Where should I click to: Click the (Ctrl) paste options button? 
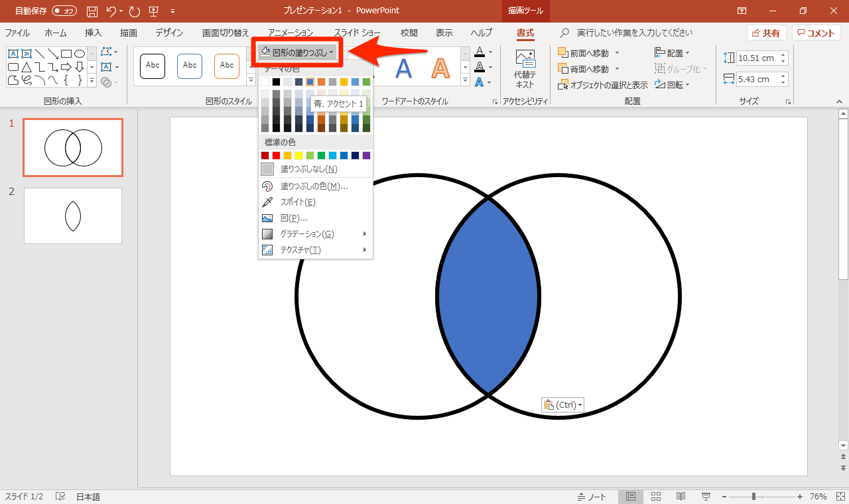pos(562,405)
